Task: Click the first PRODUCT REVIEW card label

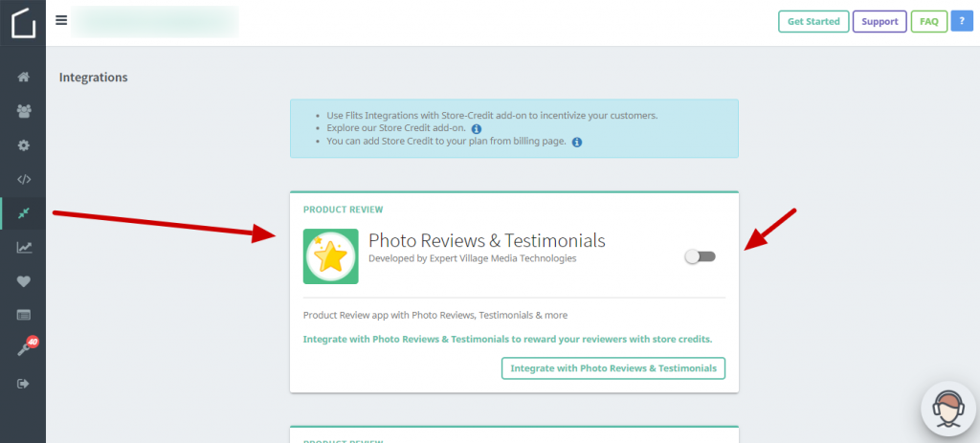Action: click(x=344, y=210)
